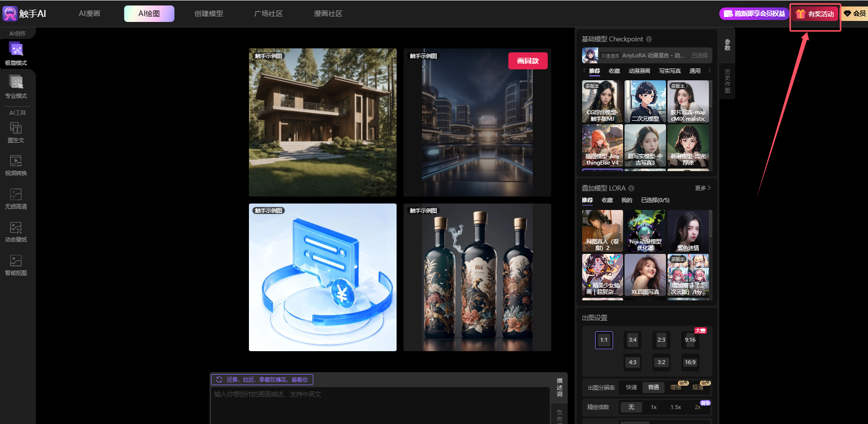Set resolution to 快速
The image size is (868, 424).
point(632,387)
